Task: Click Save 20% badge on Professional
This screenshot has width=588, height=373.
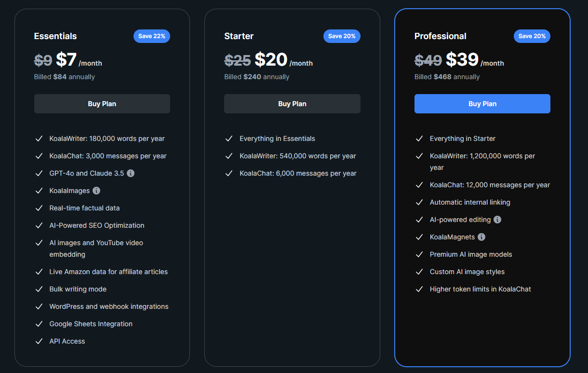Action: 532,36
